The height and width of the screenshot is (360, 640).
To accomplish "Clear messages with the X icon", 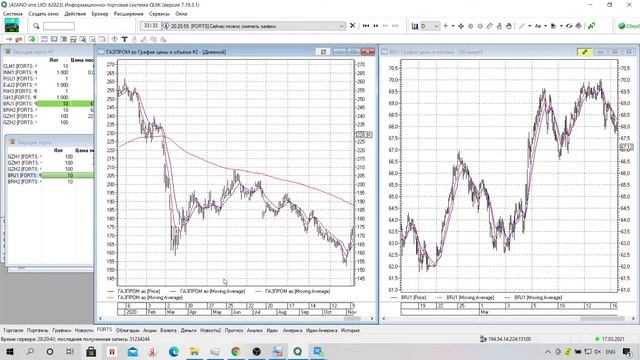I will [x=353, y=26].
